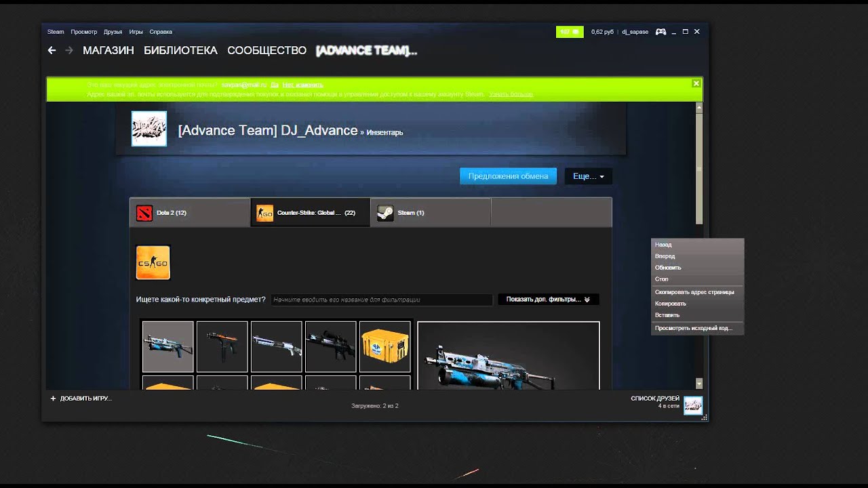Select the white shotgun item thumbnail
868x488 pixels.
(277, 347)
